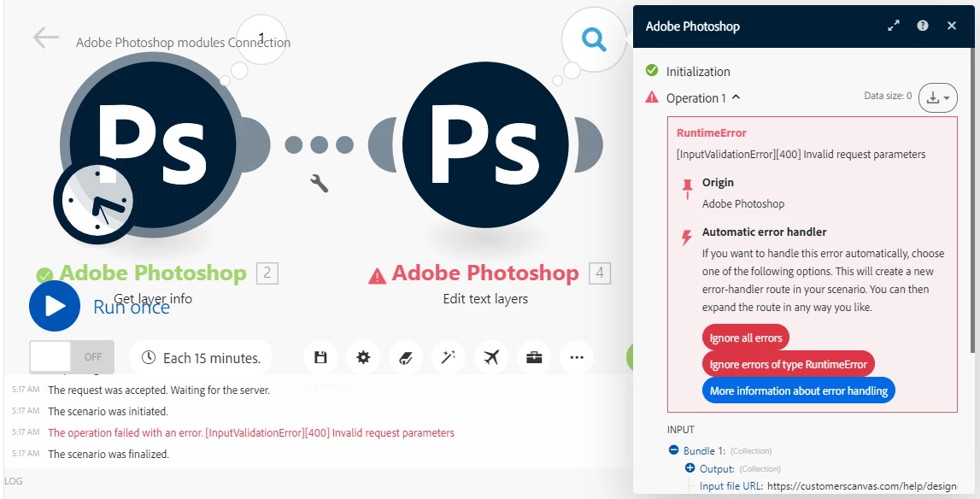Click log entry 'The request was accepted'

160,390
